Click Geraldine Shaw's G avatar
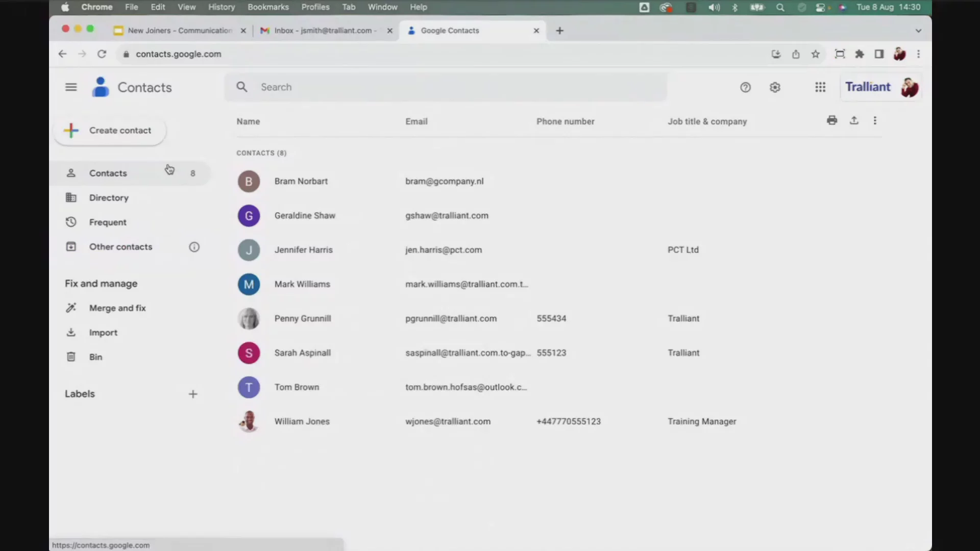This screenshot has width=980, height=551. click(249, 216)
